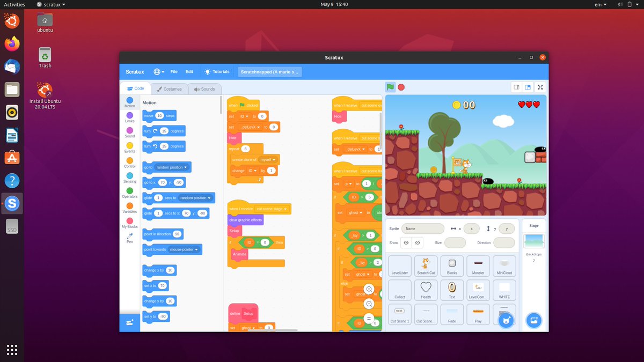Click the sprite x position field

pos(471,228)
